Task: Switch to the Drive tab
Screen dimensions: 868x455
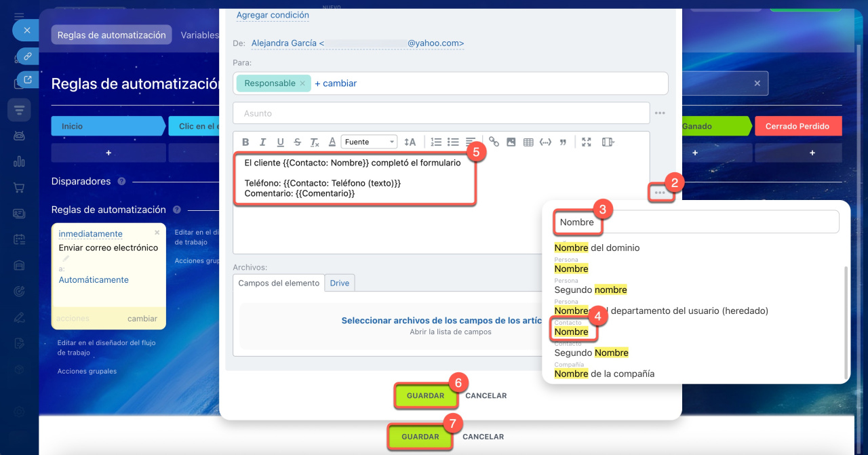Action: [339, 283]
